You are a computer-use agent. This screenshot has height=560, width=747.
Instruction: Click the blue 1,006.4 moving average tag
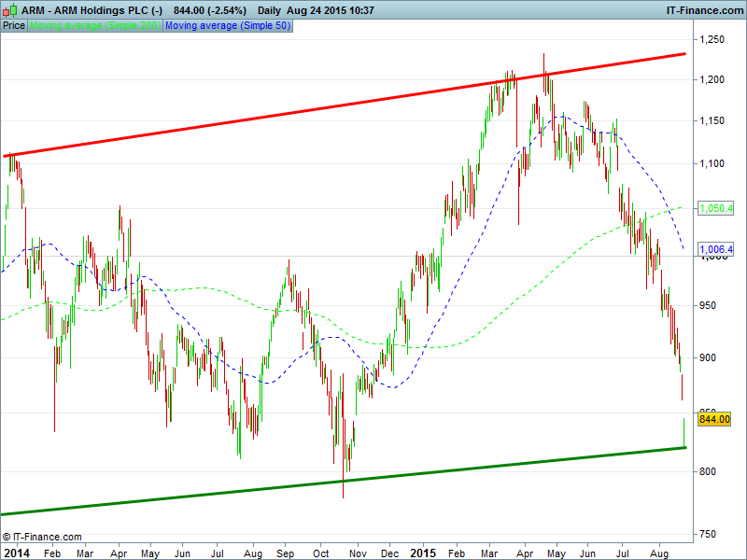coord(714,250)
